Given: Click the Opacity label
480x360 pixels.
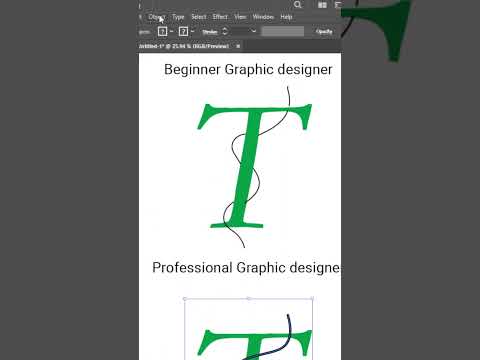Looking at the screenshot, I should [324, 32].
